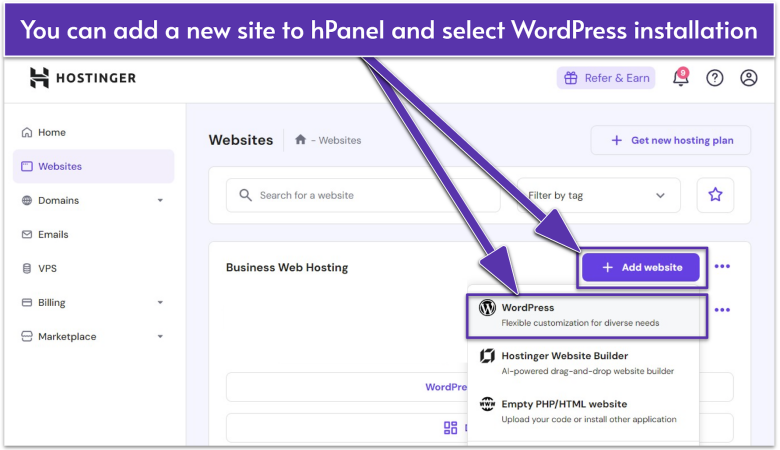Open the user account profile icon
This screenshot has height=450, width=780.
(749, 78)
